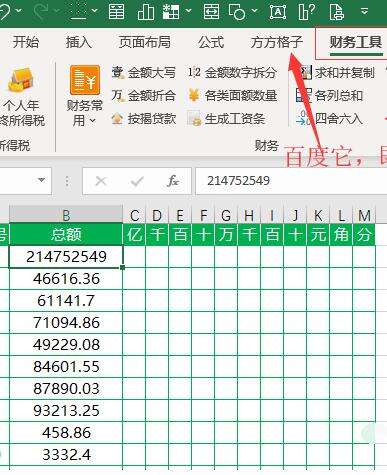The image size is (387, 475).
Task: Open the Name Box dropdown arrow
Action: pyautogui.click(x=42, y=180)
